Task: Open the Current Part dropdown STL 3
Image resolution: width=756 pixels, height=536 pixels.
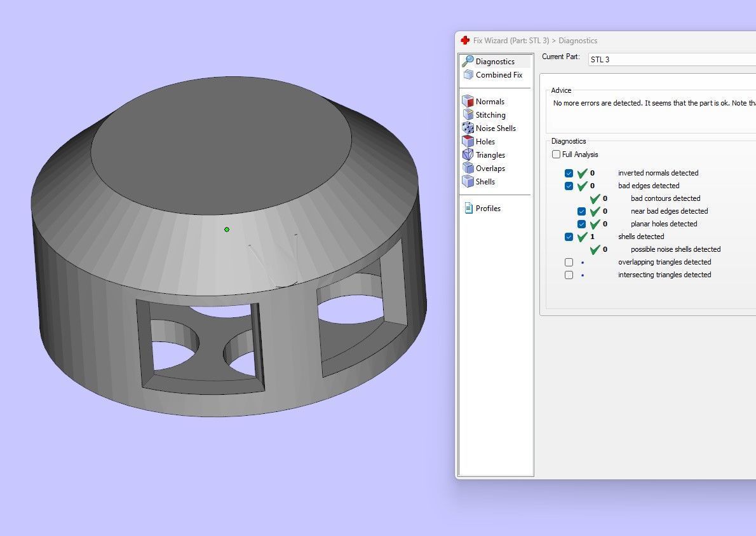Action: pos(672,59)
